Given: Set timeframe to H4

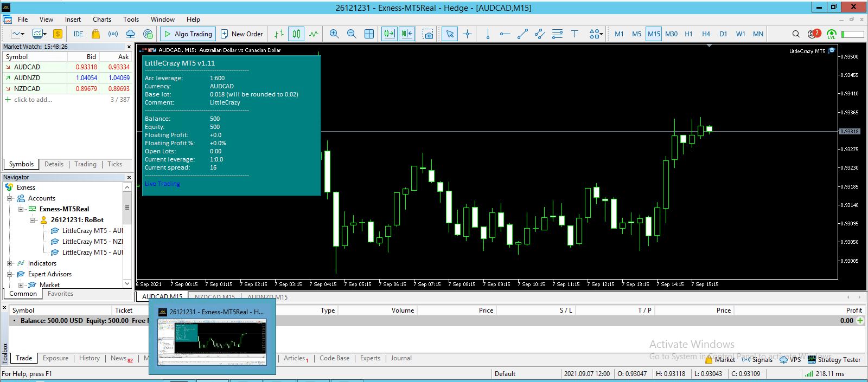Looking at the screenshot, I should pos(706,34).
